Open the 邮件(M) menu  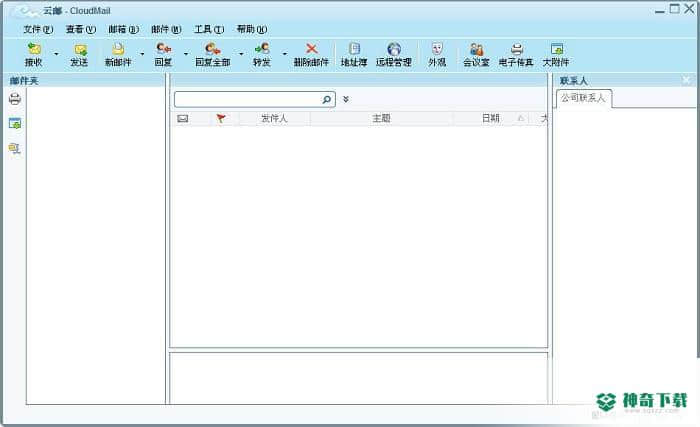(166, 29)
